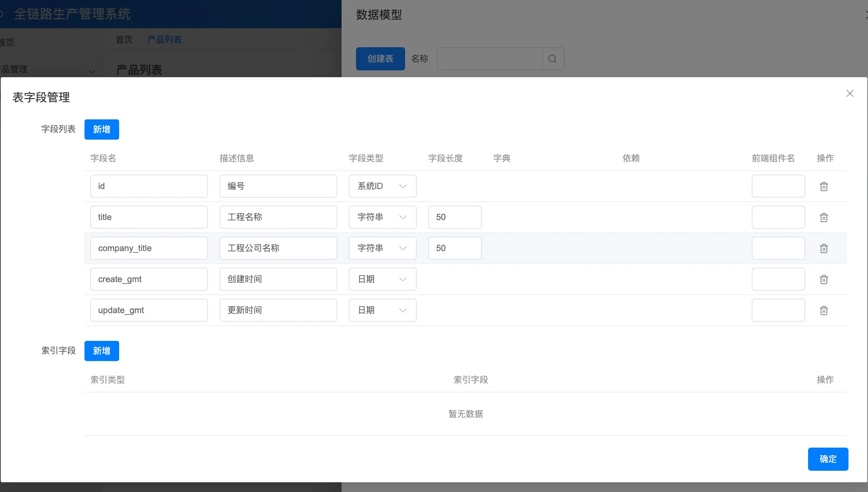Click 新增 button next to 索引字段
The width and height of the screenshot is (868, 492).
click(101, 351)
